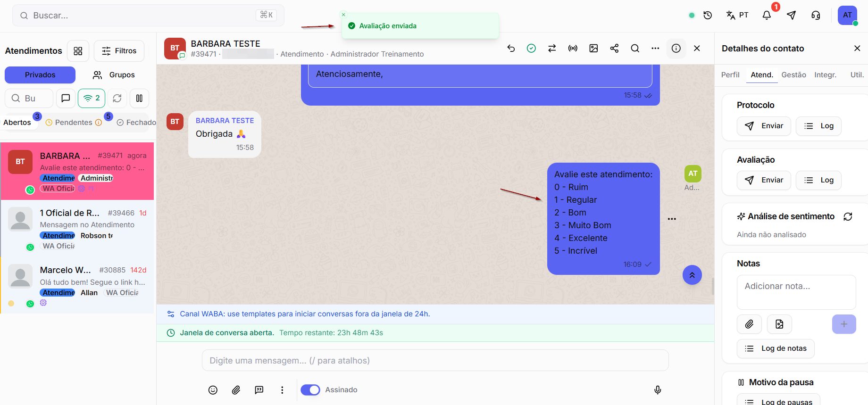This screenshot has width=868, height=405.
Task: Click Enviar button under Avaliação
Action: click(x=764, y=180)
